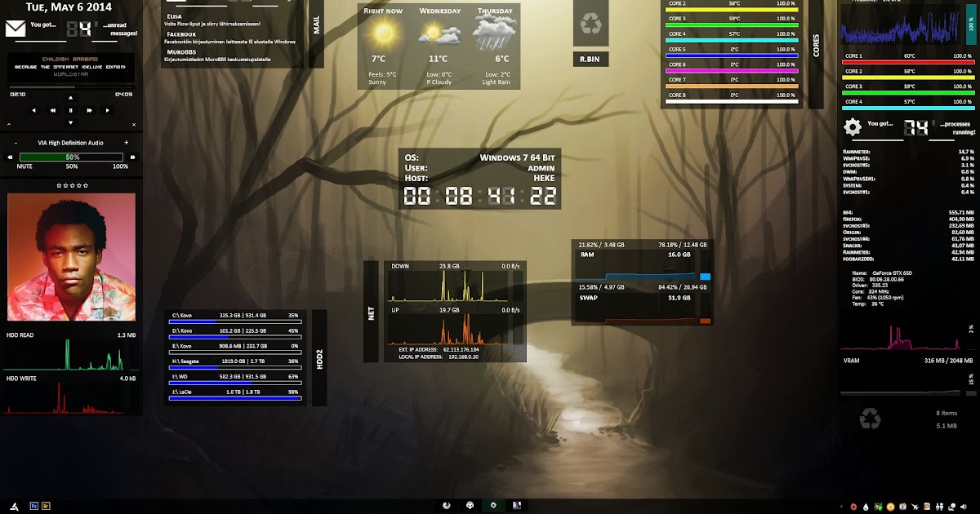
Task: Open the start logo in taskbar
Action: [x=13, y=506]
